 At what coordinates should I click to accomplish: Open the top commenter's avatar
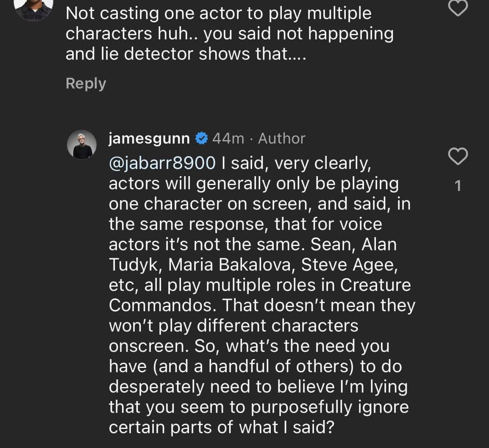34,8
